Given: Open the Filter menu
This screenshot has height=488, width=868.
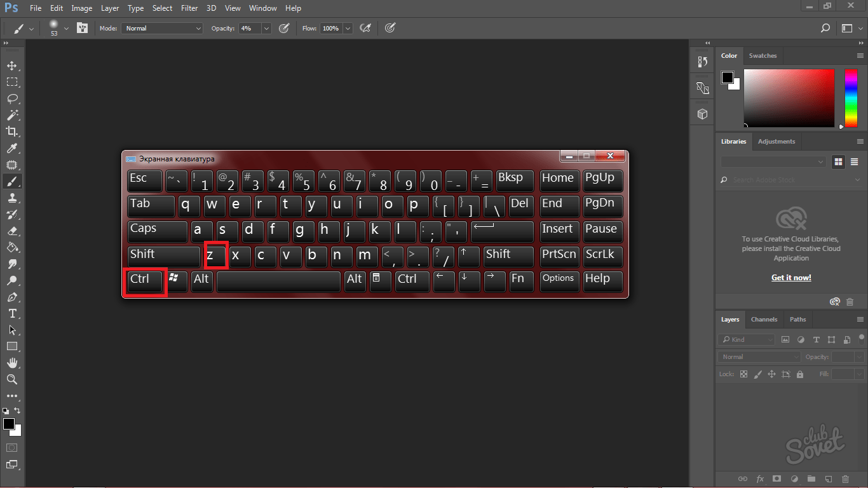Looking at the screenshot, I should 189,8.
